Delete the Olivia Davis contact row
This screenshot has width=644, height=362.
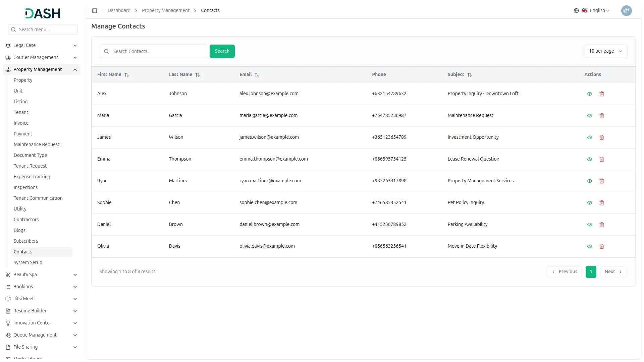point(602,246)
